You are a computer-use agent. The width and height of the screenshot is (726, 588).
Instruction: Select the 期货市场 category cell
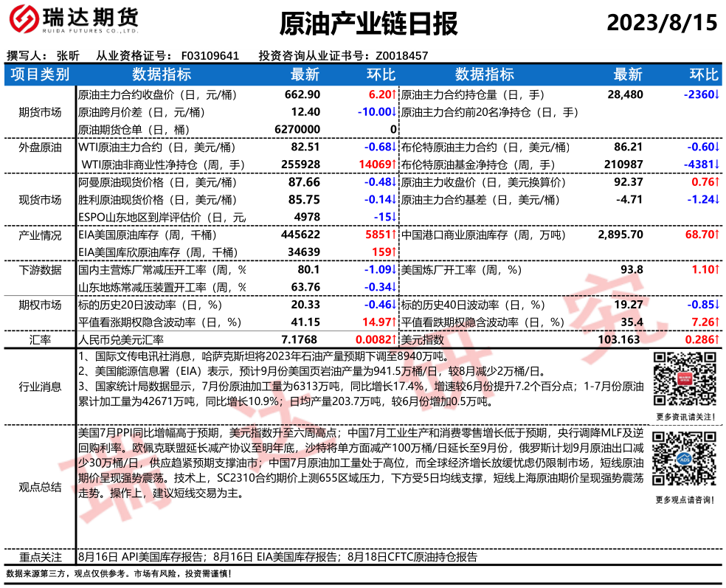tap(40, 112)
